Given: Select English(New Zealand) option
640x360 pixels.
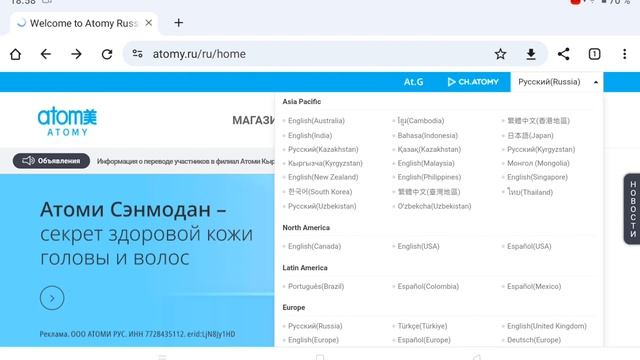Looking at the screenshot, I should click(x=323, y=177).
